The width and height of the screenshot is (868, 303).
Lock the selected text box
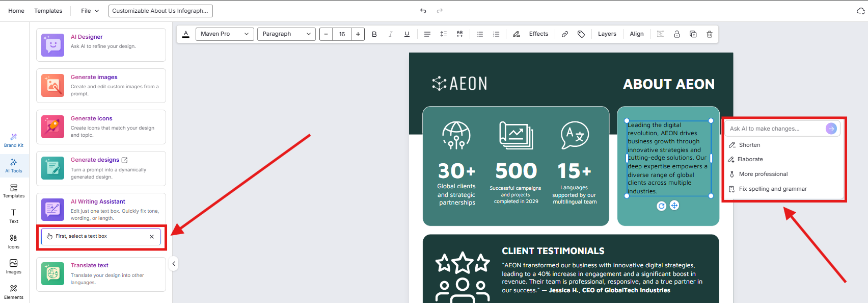click(676, 34)
